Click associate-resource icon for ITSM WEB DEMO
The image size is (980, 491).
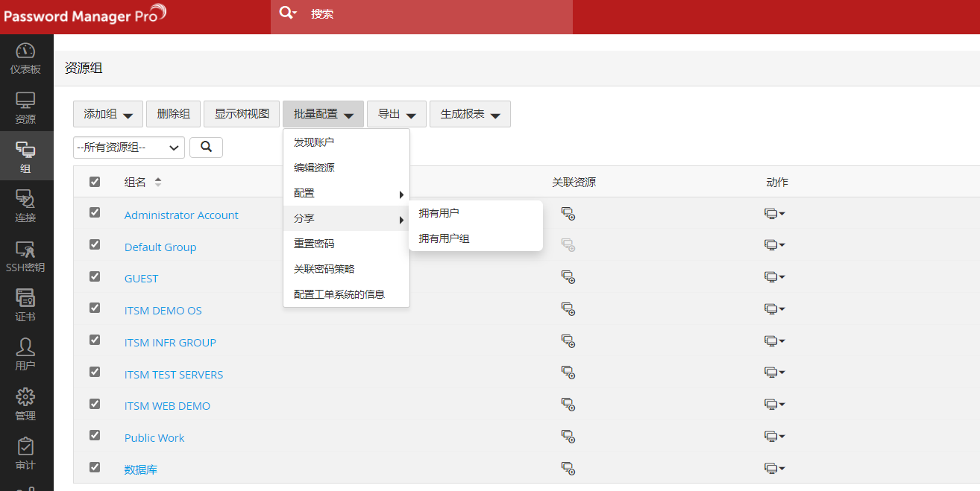click(568, 405)
